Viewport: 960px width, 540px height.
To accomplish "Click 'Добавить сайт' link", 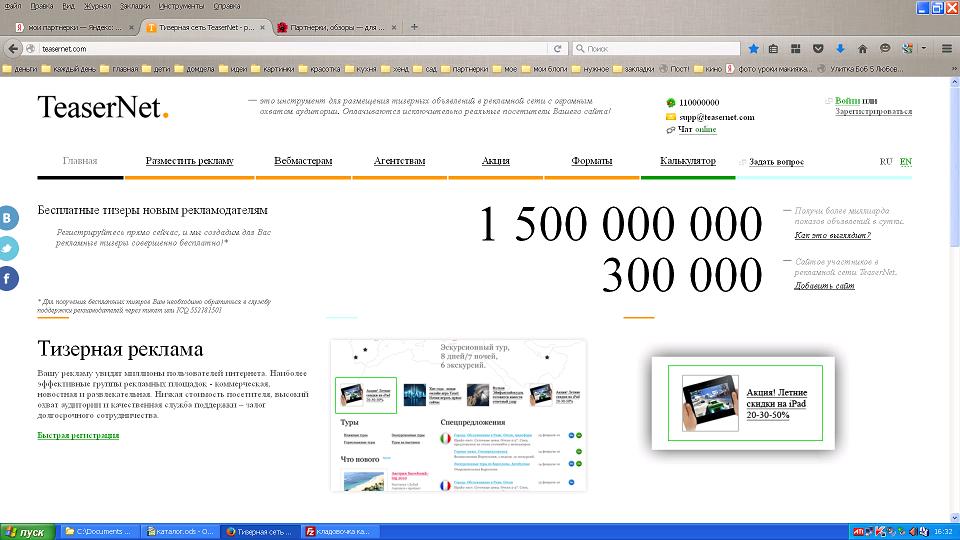I will tap(824, 285).
